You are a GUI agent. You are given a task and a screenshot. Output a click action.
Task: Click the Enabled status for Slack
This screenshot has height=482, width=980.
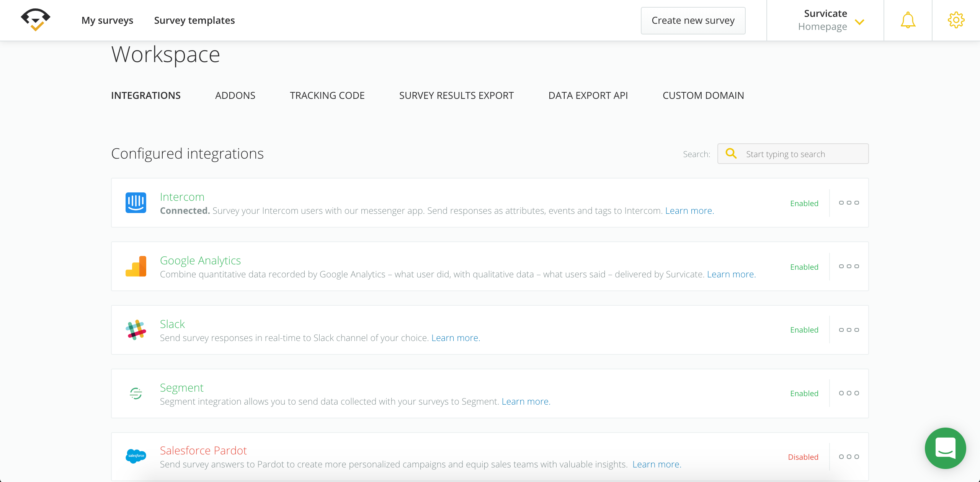pos(804,330)
